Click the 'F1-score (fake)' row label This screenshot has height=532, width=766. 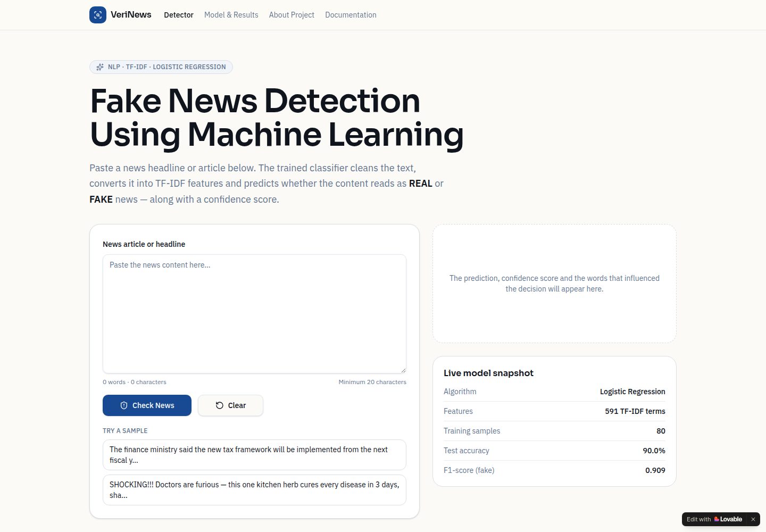tap(469, 470)
